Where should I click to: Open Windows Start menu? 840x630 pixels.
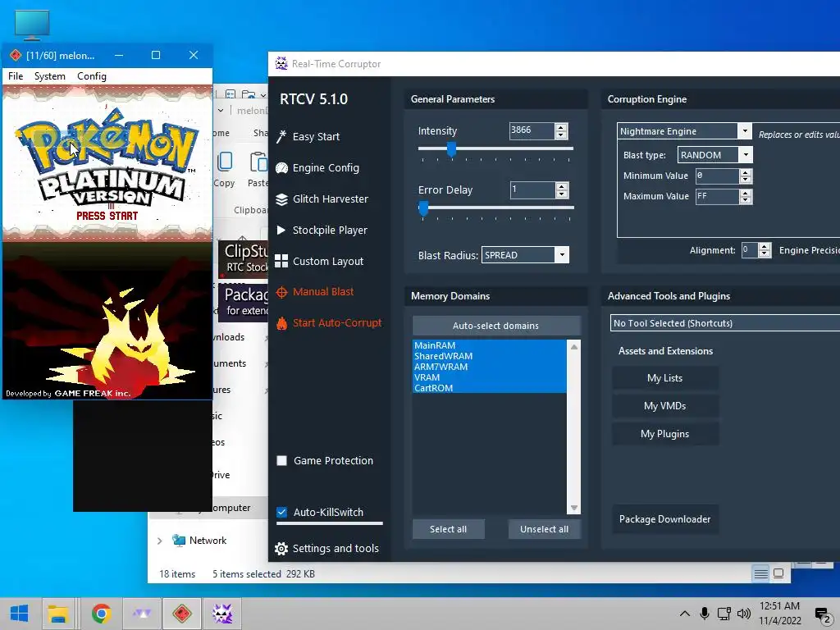click(20, 614)
